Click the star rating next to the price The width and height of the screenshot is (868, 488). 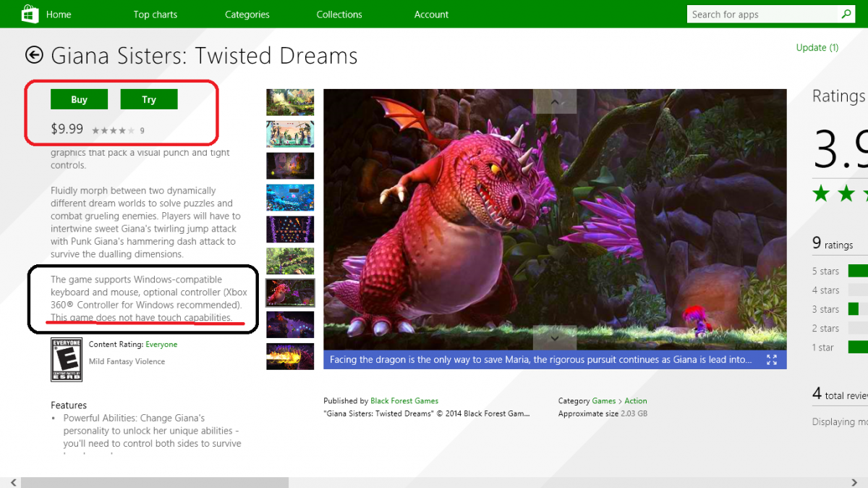113,130
